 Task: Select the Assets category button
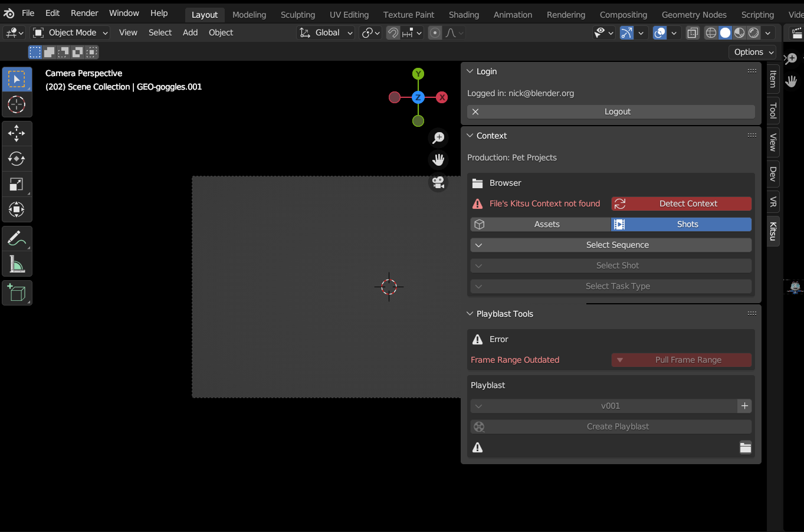click(540, 224)
